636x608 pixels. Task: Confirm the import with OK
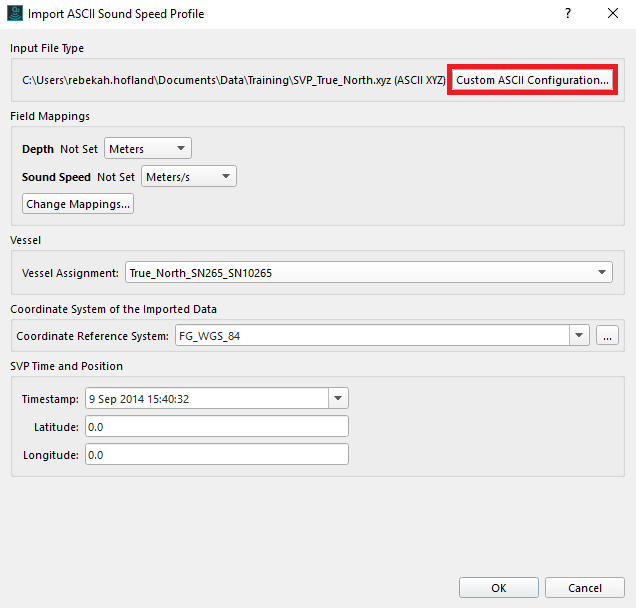point(498,588)
